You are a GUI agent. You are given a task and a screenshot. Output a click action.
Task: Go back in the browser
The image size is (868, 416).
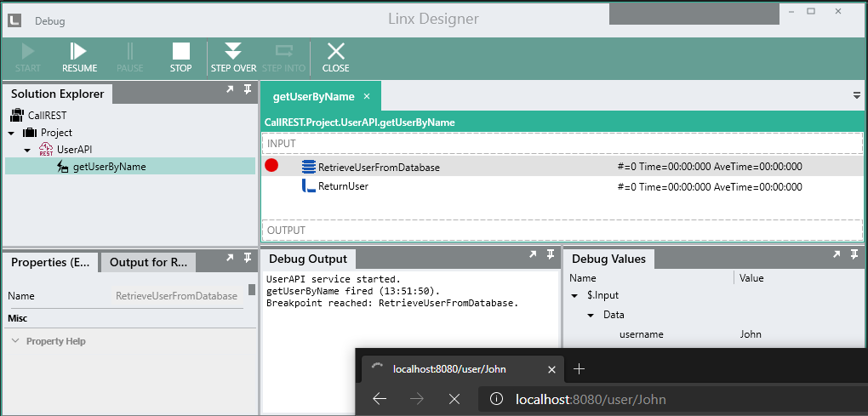(380, 399)
